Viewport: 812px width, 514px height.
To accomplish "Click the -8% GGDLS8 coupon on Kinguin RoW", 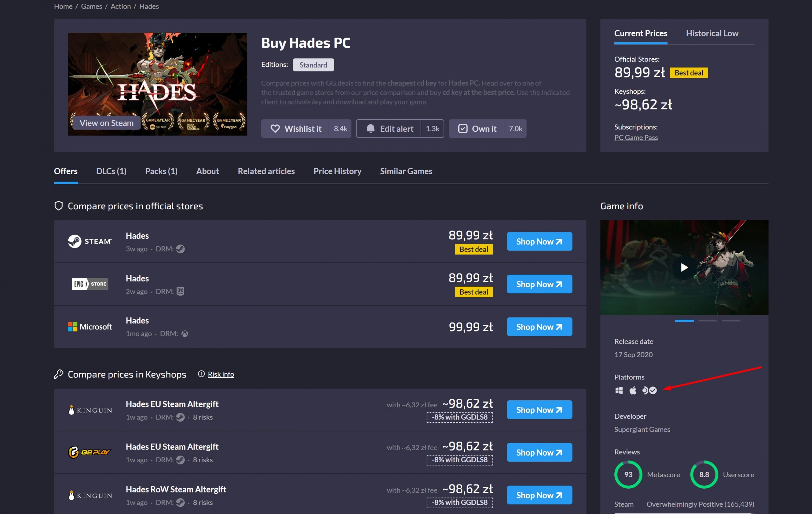I will point(460,502).
